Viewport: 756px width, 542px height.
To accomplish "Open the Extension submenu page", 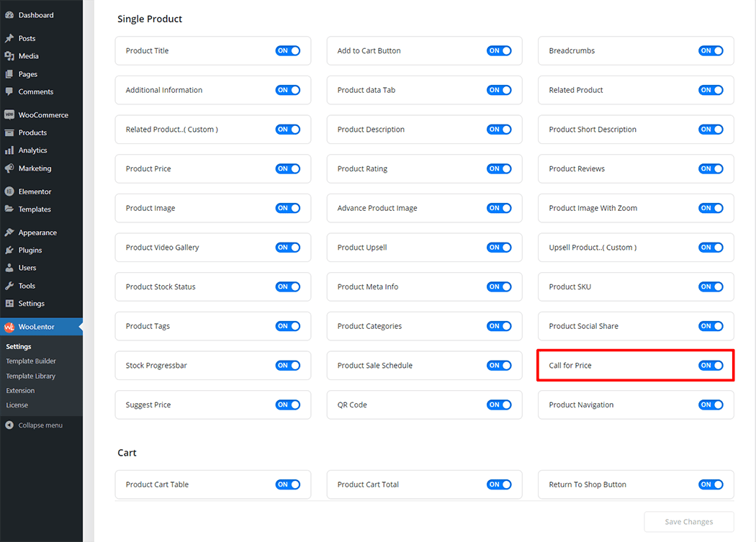I will coord(20,391).
